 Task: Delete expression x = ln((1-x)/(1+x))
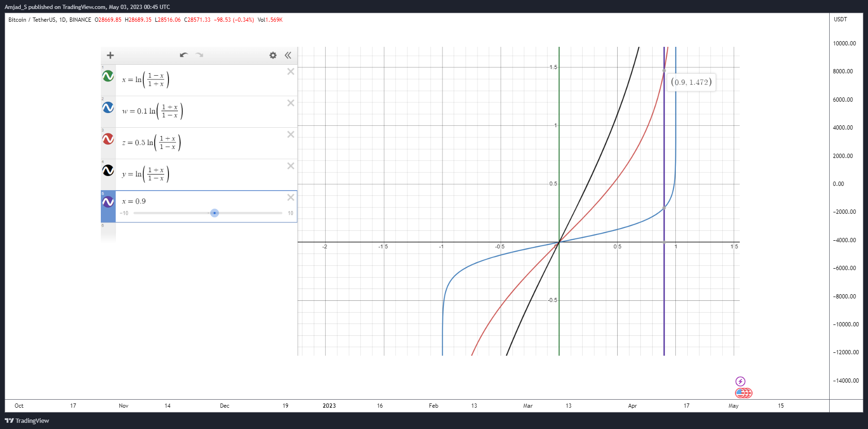pyautogui.click(x=291, y=71)
